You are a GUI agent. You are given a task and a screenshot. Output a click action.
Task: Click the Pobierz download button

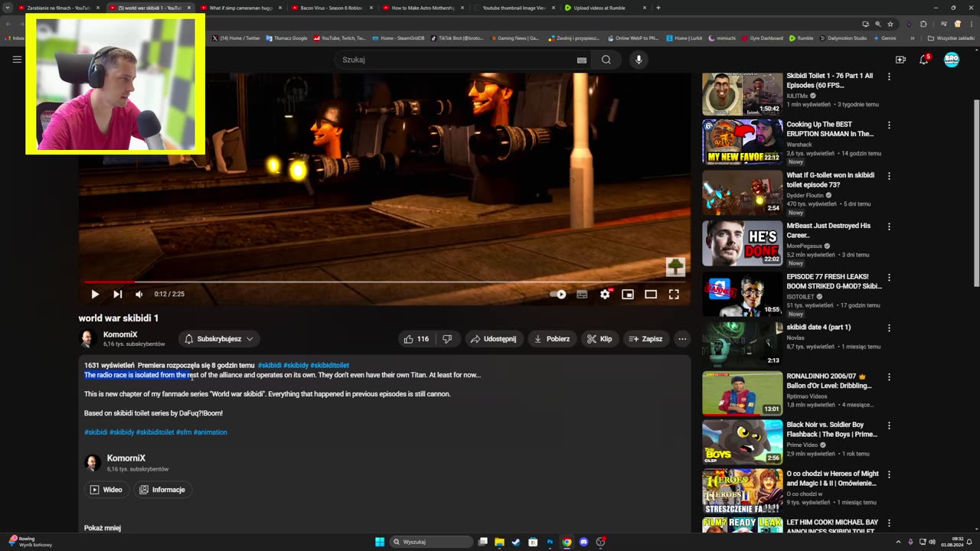552,339
